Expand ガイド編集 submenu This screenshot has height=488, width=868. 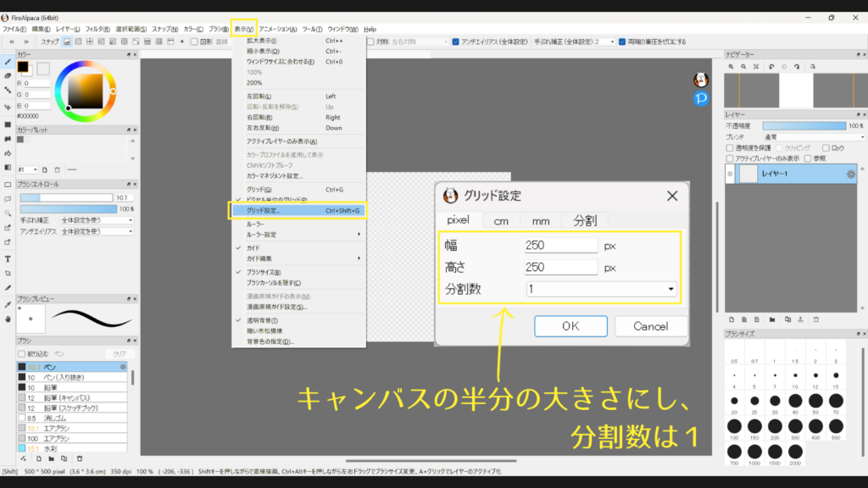[298, 258]
